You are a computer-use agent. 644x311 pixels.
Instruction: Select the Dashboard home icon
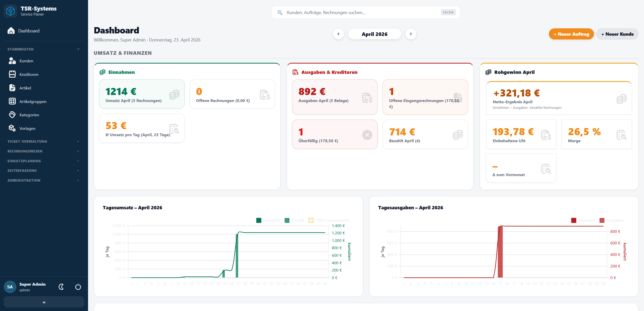point(11,31)
